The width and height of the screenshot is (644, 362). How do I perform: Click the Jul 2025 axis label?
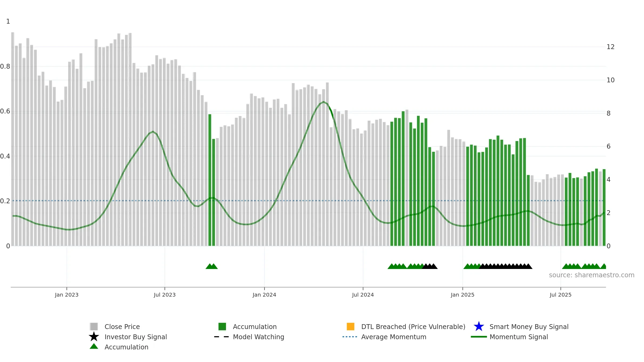coord(561,295)
